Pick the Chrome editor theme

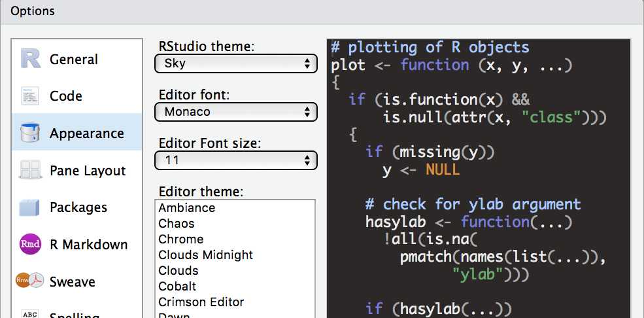(x=181, y=239)
